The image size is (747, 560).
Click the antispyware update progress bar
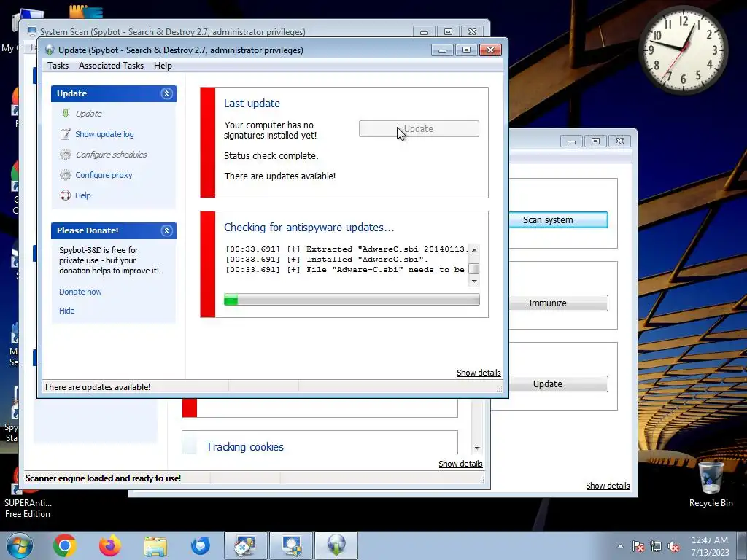pos(352,300)
